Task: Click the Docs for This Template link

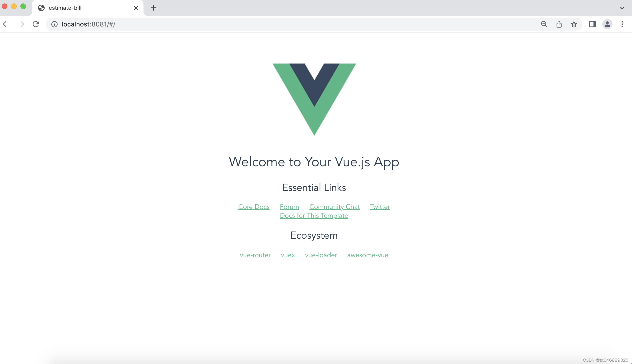Action: [314, 216]
